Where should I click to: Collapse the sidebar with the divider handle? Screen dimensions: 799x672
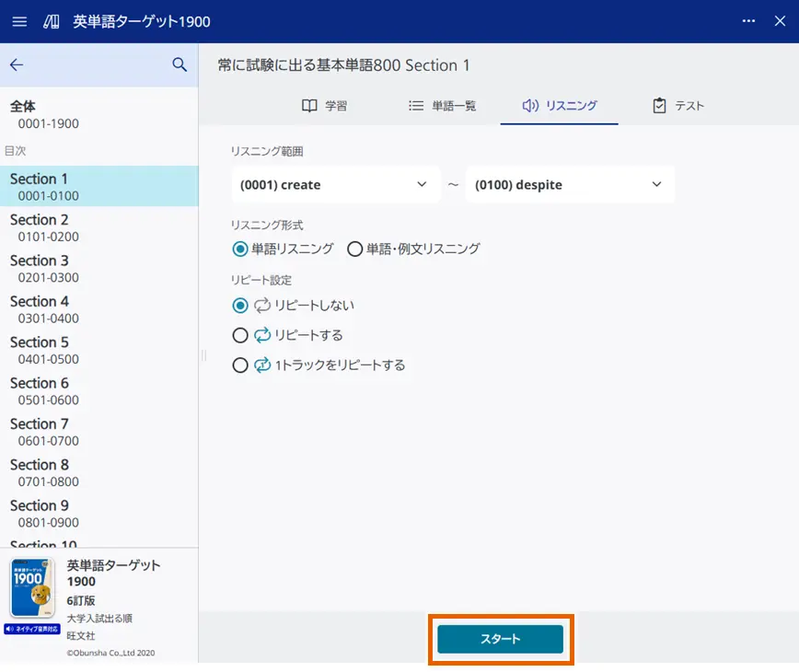203,354
